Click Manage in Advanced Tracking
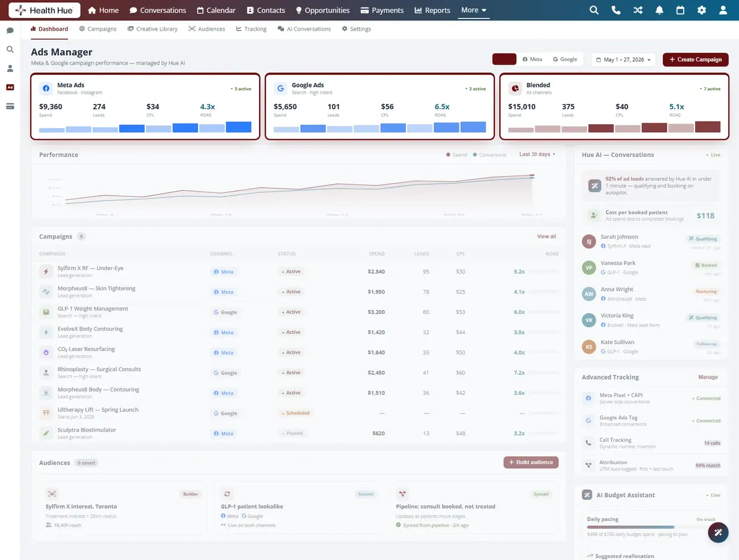739x560 pixels. [708, 377]
